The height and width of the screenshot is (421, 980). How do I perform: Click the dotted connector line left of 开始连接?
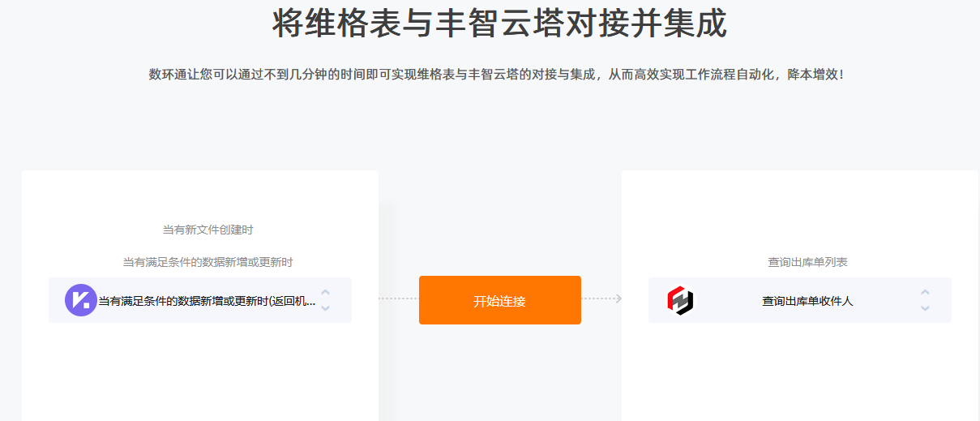(x=398, y=299)
